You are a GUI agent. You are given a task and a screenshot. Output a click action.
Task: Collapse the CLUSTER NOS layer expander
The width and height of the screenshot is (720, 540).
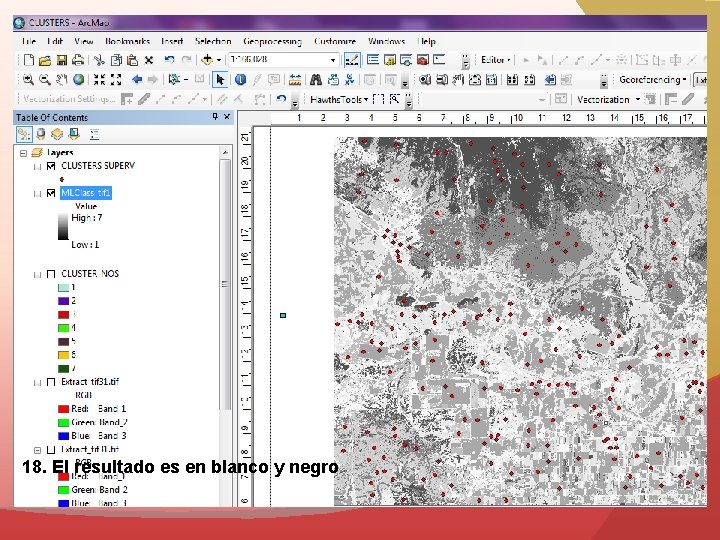point(37,275)
